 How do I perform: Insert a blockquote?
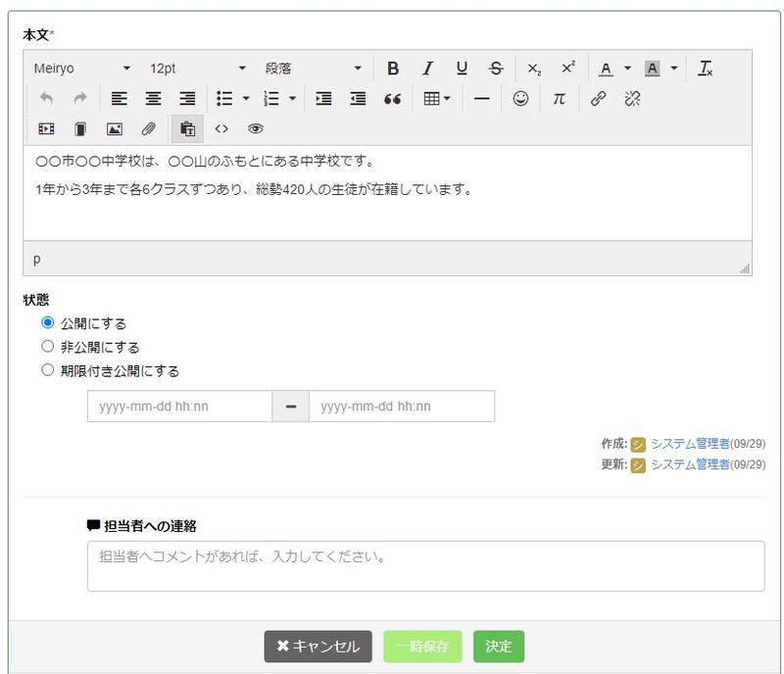[x=392, y=99]
